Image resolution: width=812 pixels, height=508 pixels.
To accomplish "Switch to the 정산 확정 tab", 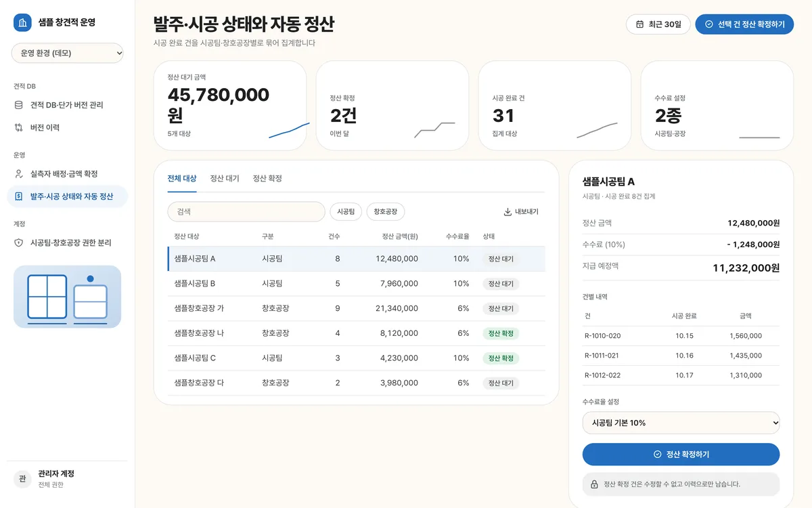I will (x=267, y=179).
